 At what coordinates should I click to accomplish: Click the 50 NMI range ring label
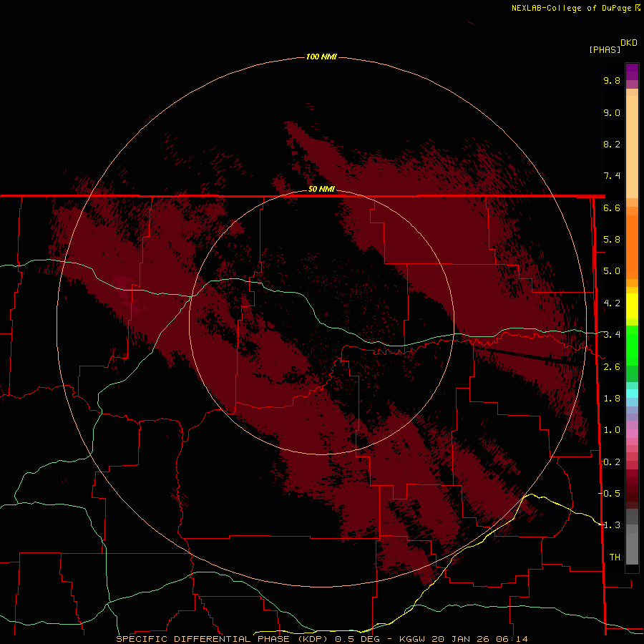coord(321,189)
